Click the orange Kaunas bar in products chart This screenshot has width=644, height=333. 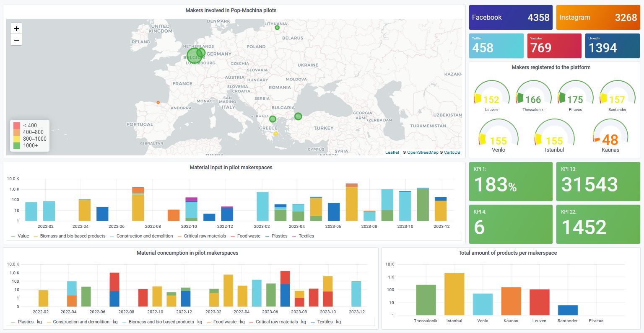tap(511, 301)
